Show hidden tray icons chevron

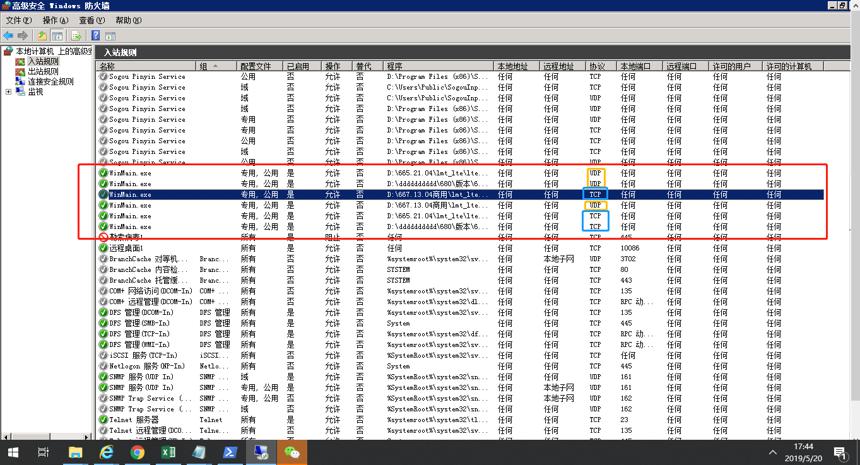coord(772,452)
